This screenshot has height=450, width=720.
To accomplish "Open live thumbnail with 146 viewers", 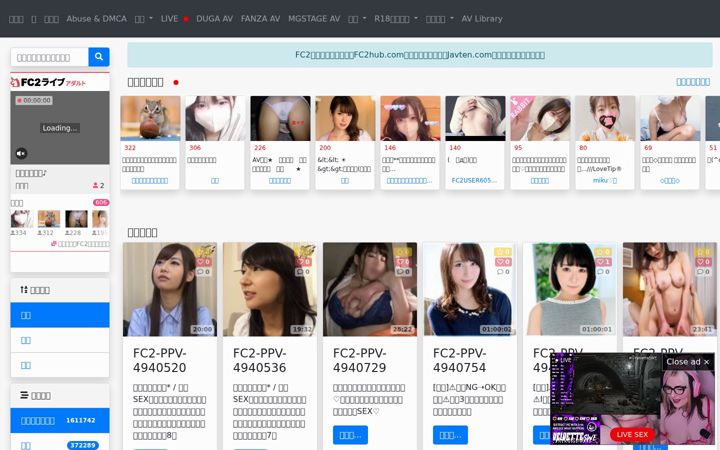I will (410, 118).
